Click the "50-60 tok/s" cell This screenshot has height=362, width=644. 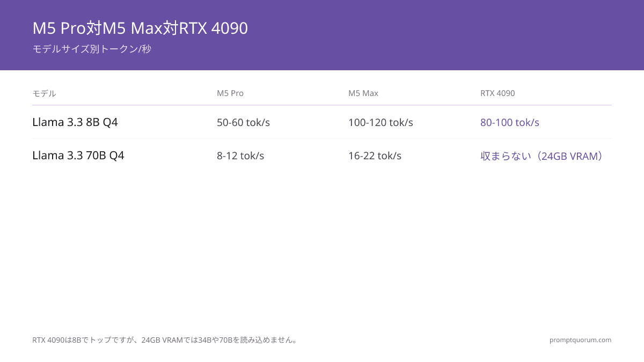coord(243,122)
